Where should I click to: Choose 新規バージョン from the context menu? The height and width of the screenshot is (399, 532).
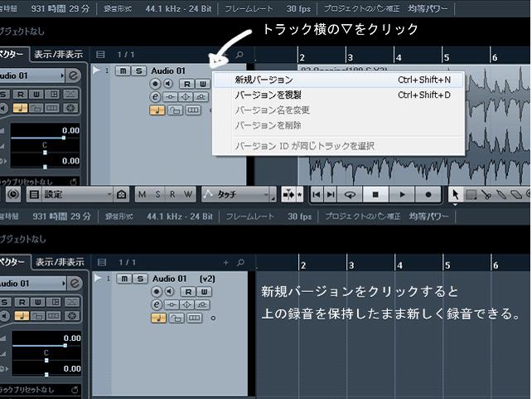pyautogui.click(x=264, y=80)
